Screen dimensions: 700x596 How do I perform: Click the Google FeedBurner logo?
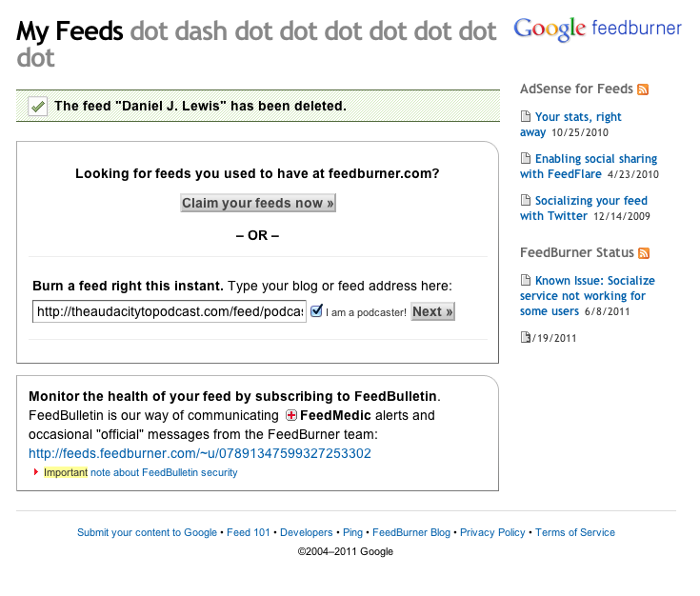pos(597,29)
